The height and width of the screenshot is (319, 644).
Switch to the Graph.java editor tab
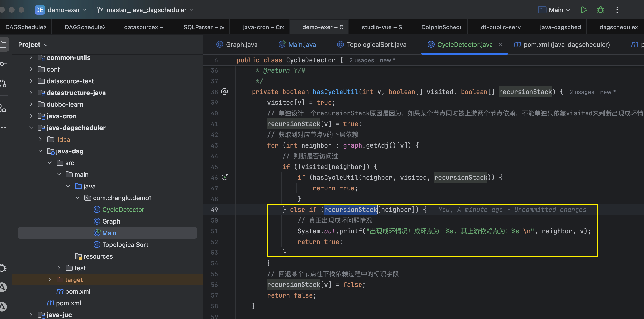pyautogui.click(x=237, y=45)
